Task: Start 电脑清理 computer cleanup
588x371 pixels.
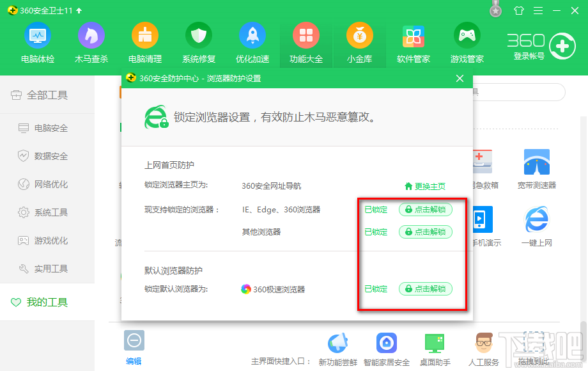Action: click(x=144, y=42)
